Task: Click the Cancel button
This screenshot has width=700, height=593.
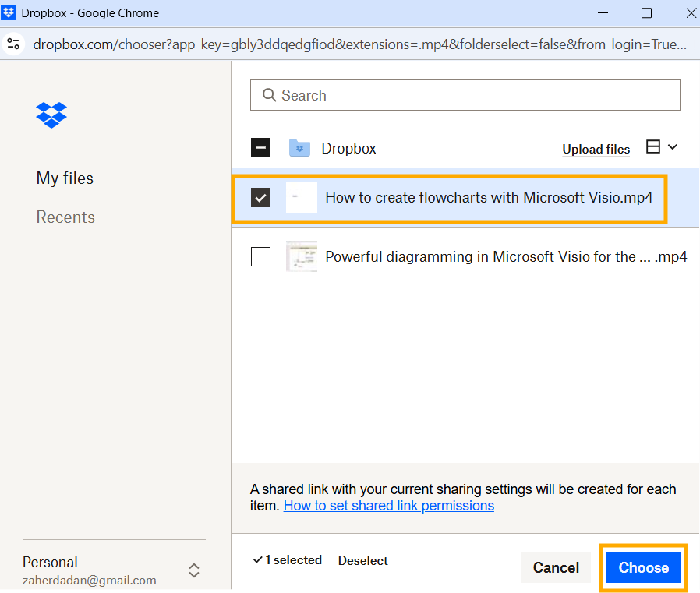Action: point(556,567)
